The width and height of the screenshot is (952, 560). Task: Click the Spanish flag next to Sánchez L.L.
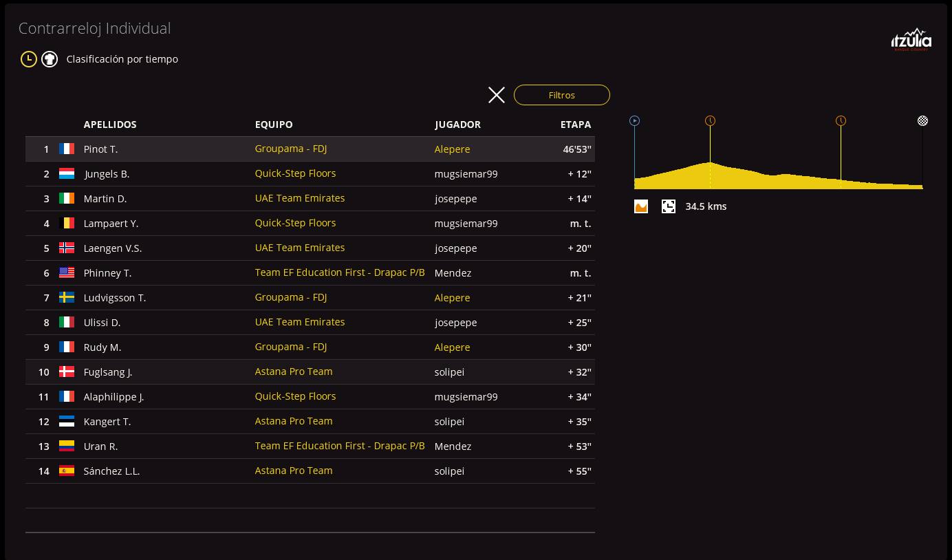pyautogui.click(x=67, y=471)
